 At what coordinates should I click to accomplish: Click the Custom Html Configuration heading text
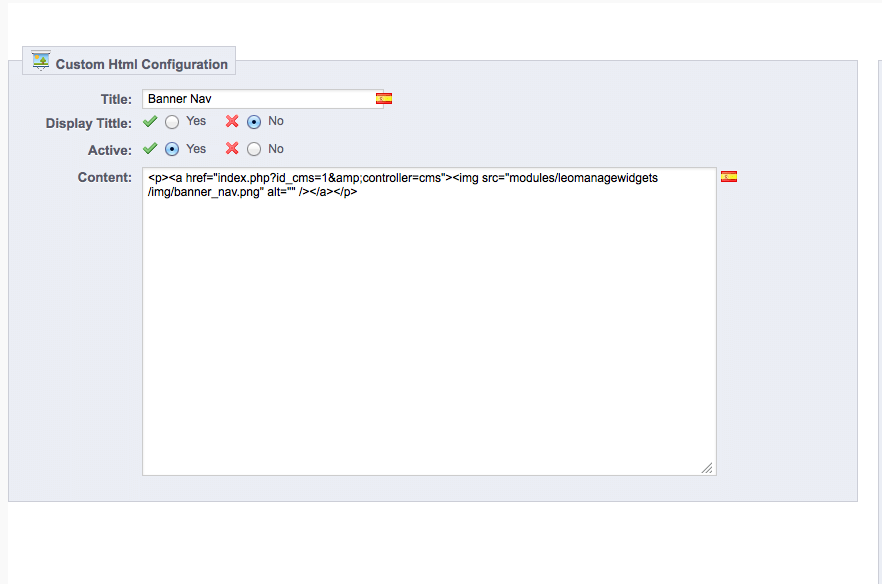coord(142,64)
